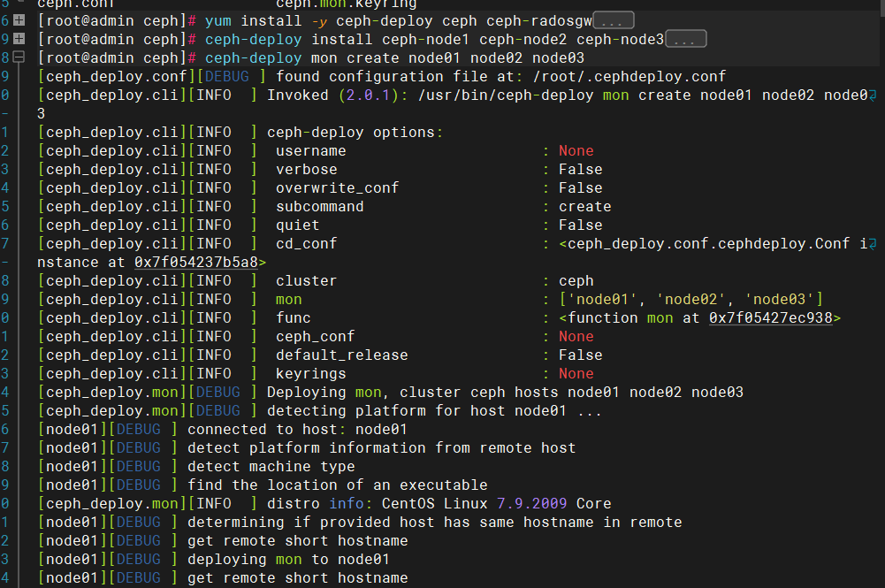
Task: Expand the folded yum install block
Action: point(19,20)
